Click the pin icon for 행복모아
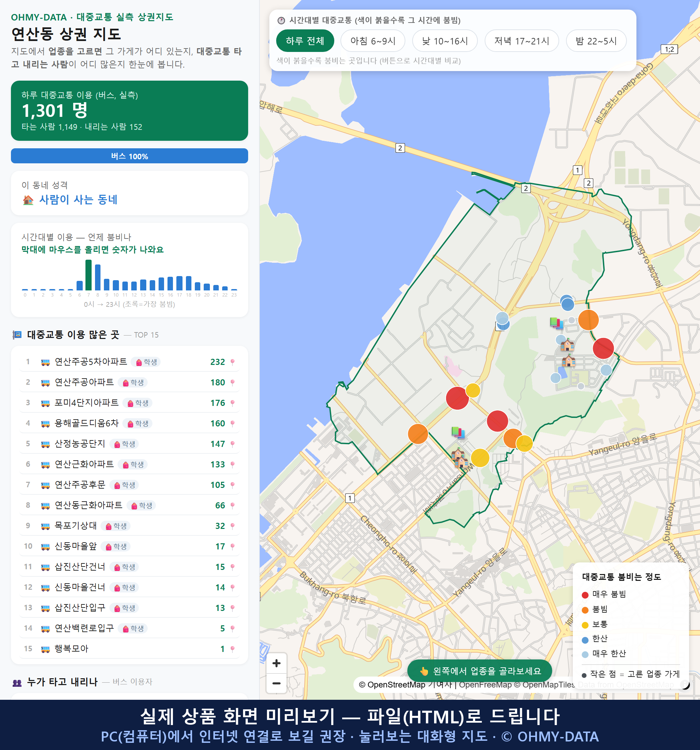 pyautogui.click(x=232, y=649)
